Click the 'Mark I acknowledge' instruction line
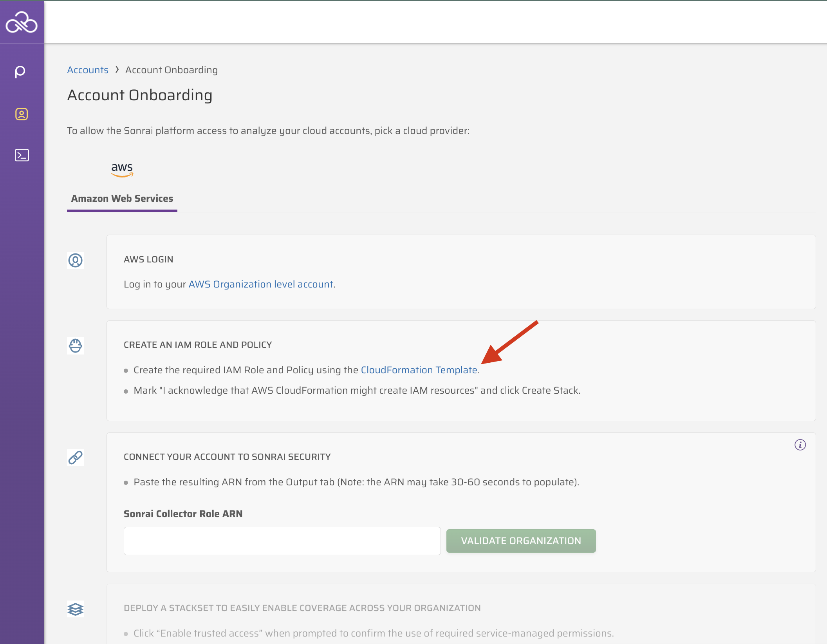 357,390
